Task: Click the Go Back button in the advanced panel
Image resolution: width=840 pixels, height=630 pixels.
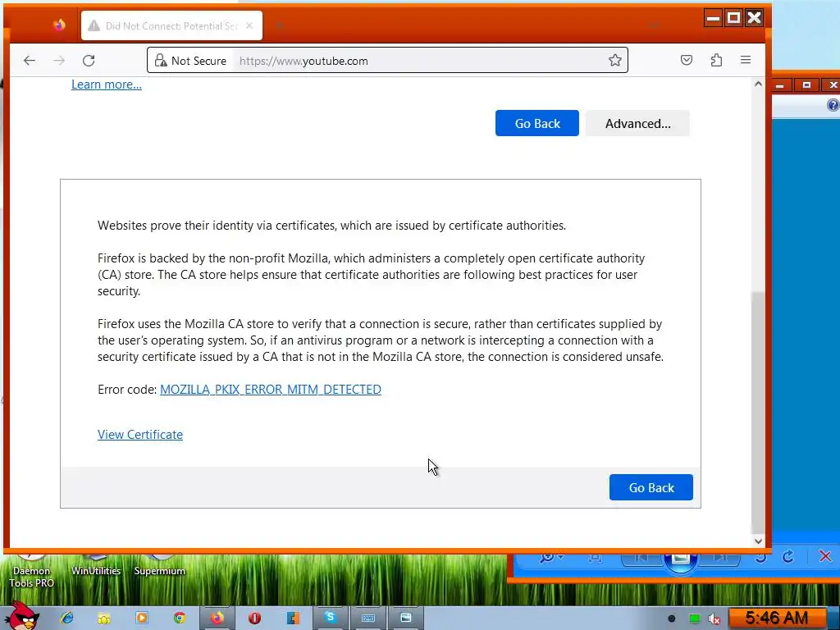Action: coord(651,487)
